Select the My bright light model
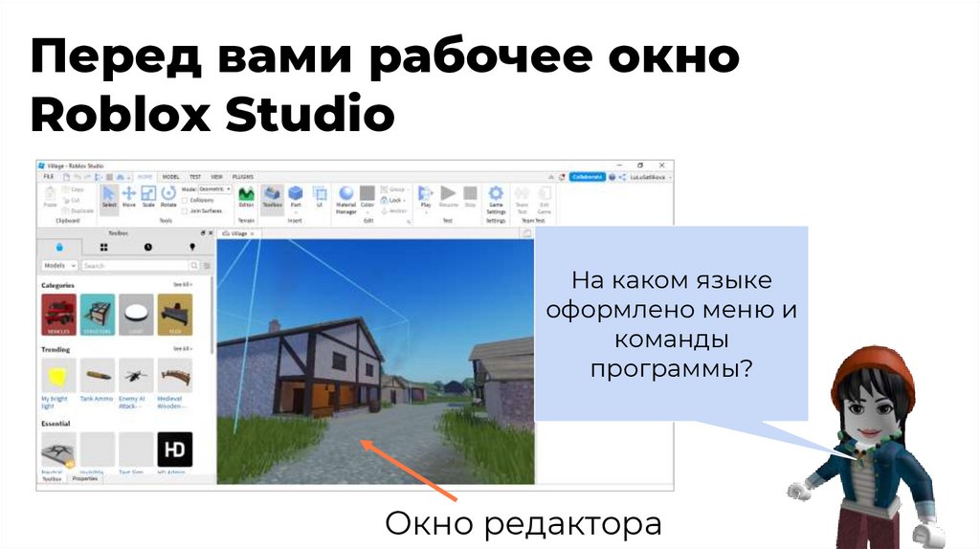 (58, 376)
